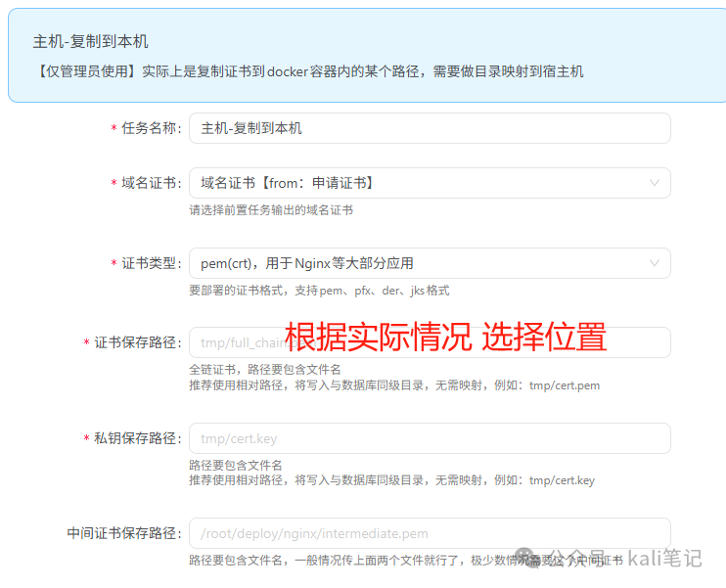Screen dimensions: 726x588
Task: Click the 中间证书保存路径 label
Action: 124,533
